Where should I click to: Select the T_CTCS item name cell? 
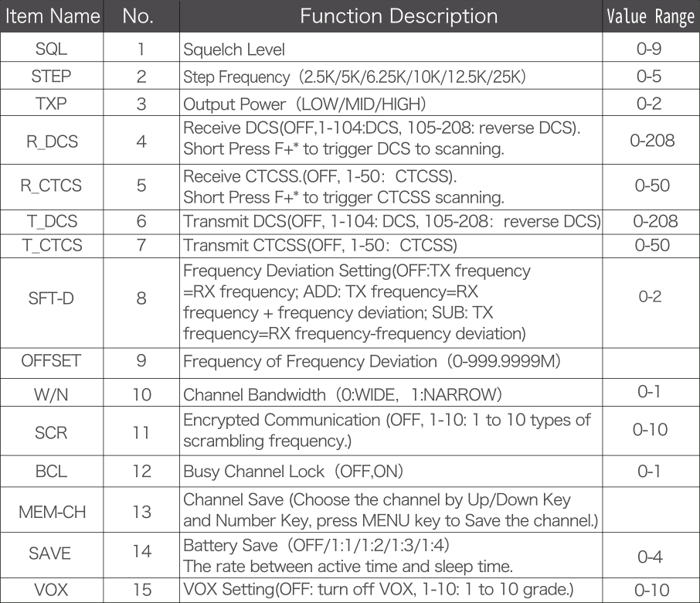pyautogui.click(x=52, y=245)
